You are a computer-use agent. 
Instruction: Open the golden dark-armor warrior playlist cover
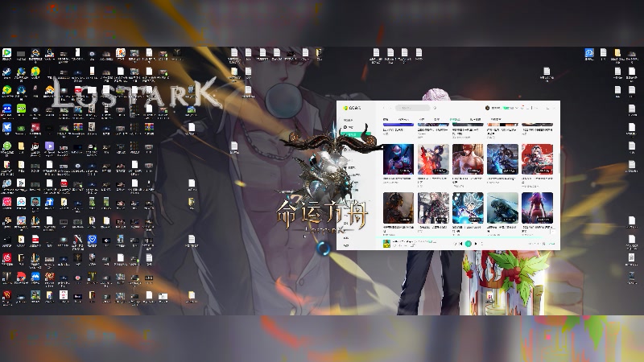[x=398, y=208]
